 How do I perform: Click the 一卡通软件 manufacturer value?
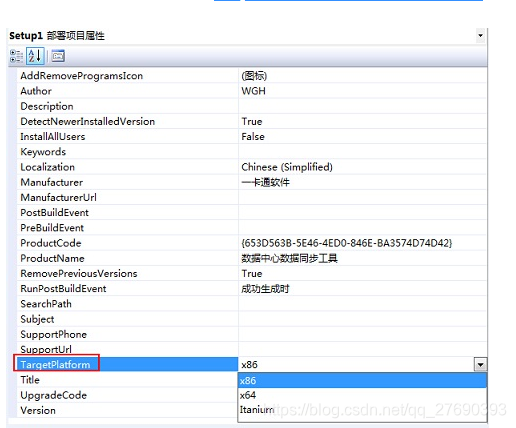tap(266, 182)
